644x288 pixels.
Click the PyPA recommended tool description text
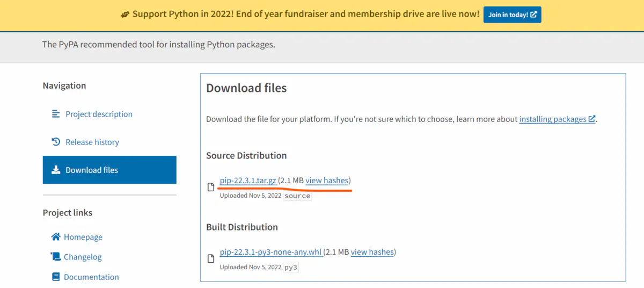158,44
